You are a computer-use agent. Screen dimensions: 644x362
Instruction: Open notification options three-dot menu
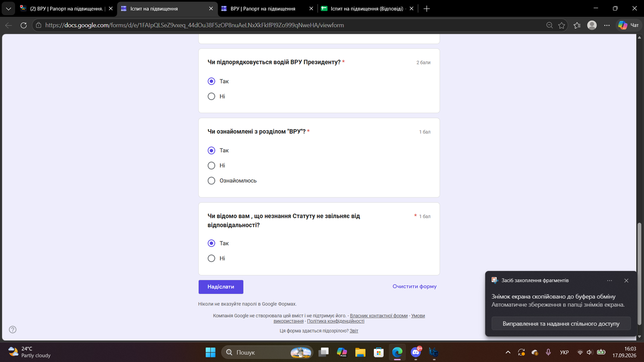(x=610, y=281)
